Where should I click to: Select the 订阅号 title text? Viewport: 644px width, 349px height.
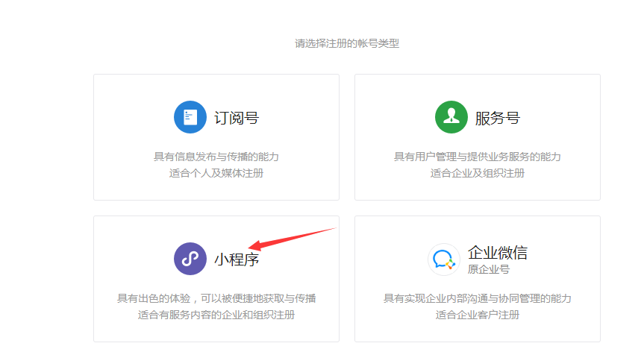[x=237, y=119]
